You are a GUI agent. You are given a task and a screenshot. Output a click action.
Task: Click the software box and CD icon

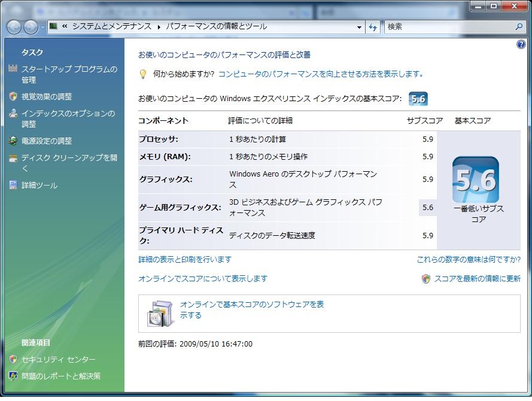(161, 314)
